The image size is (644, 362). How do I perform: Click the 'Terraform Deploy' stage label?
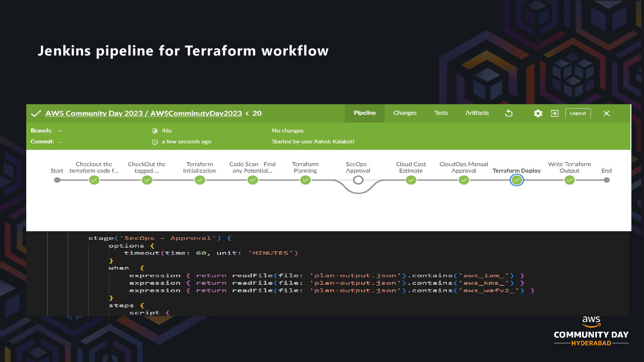pyautogui.click(x=517, y=171)
